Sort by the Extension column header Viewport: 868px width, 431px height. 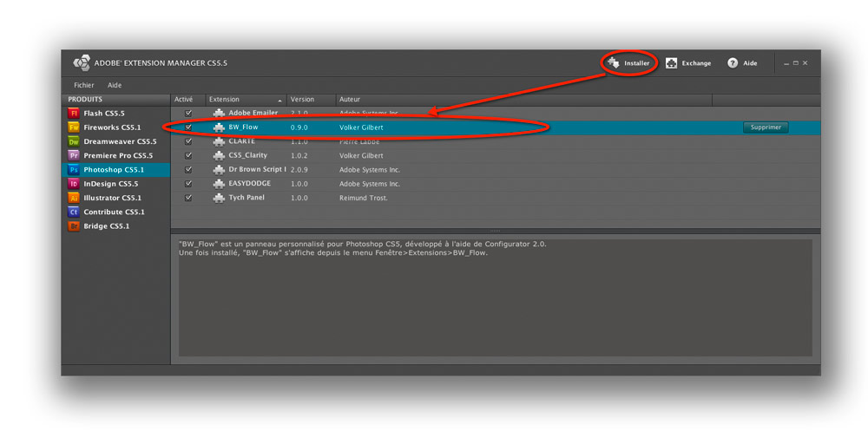[x=246, y=100]
